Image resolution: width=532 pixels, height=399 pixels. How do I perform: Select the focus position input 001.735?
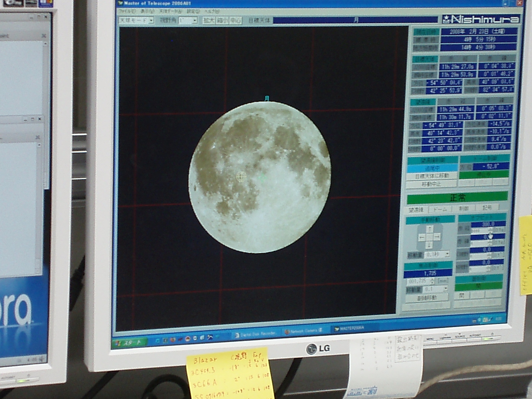(x=418, y=281)
